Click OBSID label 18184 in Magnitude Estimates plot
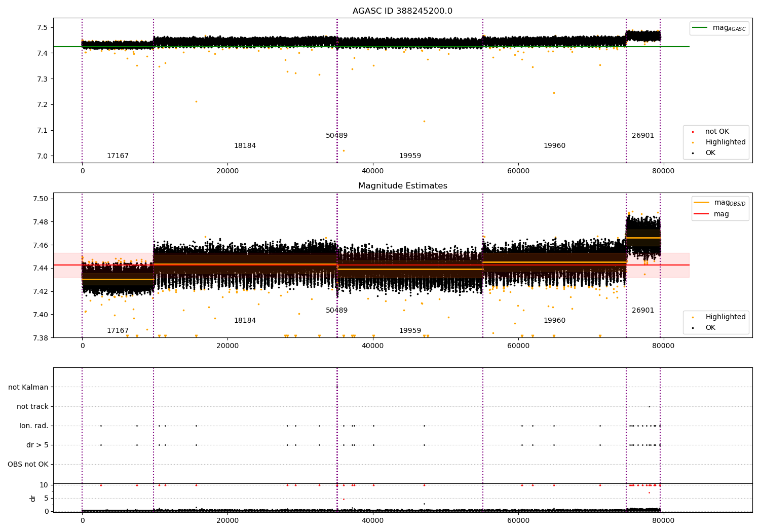760x532 pixels. [245, 321]
